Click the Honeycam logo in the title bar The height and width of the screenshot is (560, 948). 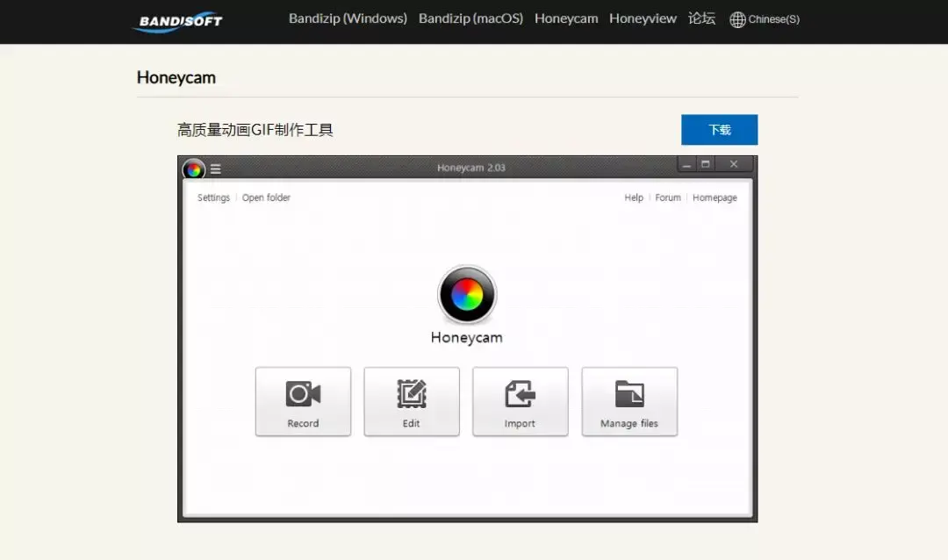[x=193, y=169]
